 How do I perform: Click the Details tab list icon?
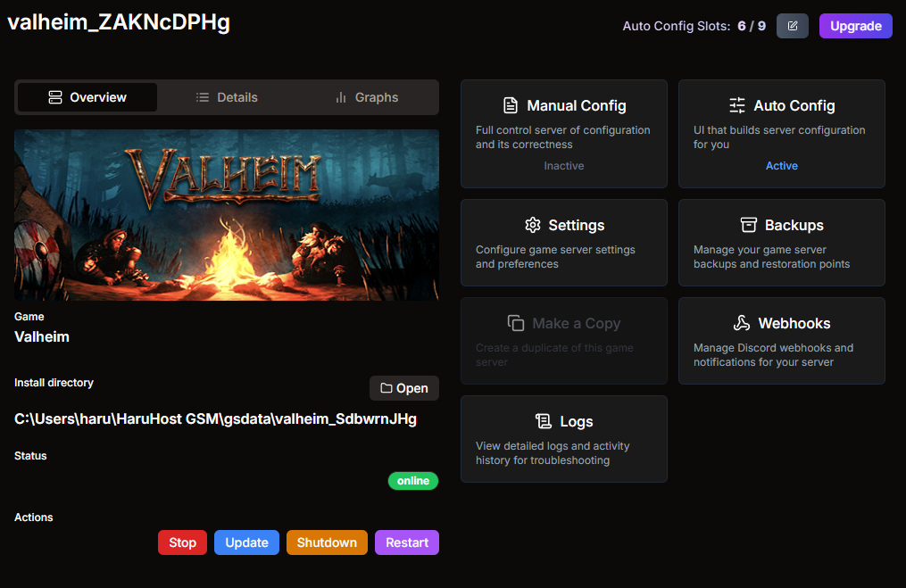point(203,97)
